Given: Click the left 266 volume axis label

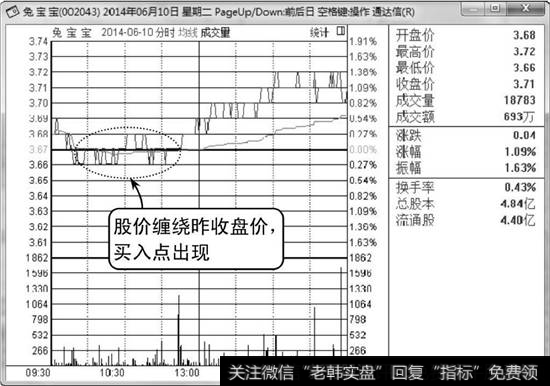Looking at the screenshot, I should click(x=40, y=351).
